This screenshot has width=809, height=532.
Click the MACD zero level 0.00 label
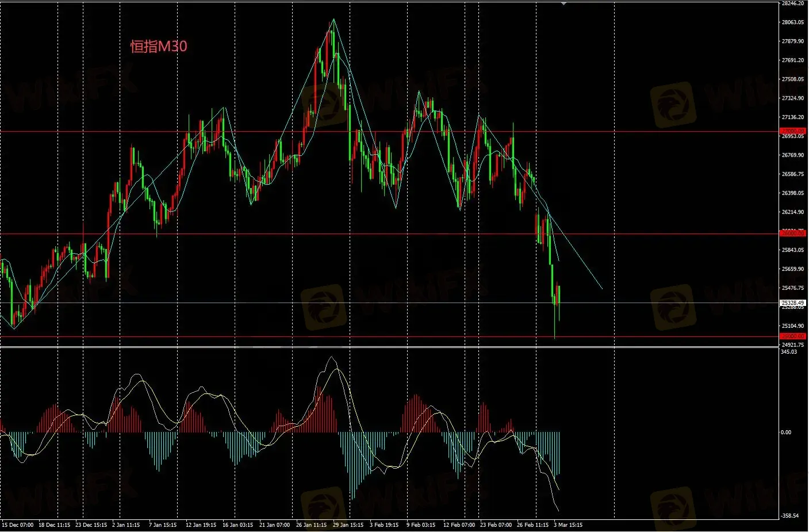pyautogui.click(x=785, y=432)
